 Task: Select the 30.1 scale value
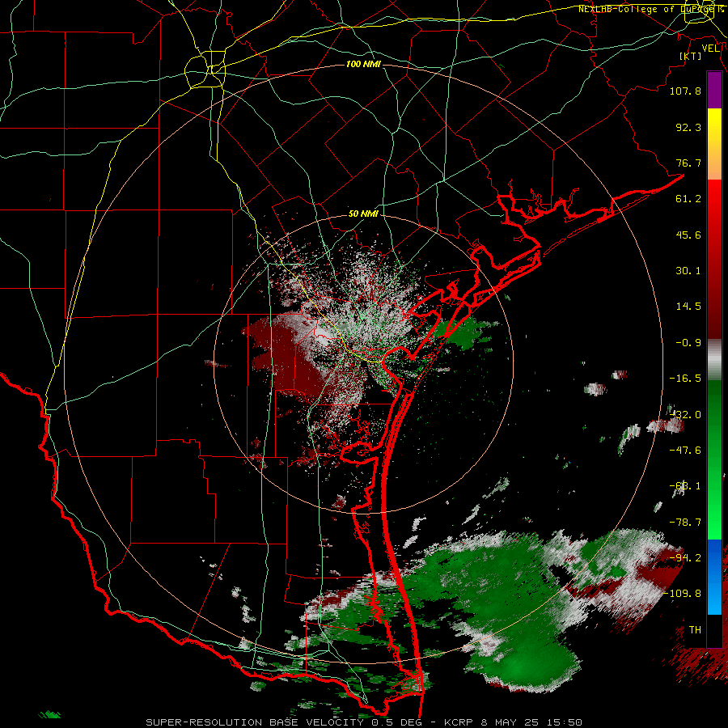688,271
